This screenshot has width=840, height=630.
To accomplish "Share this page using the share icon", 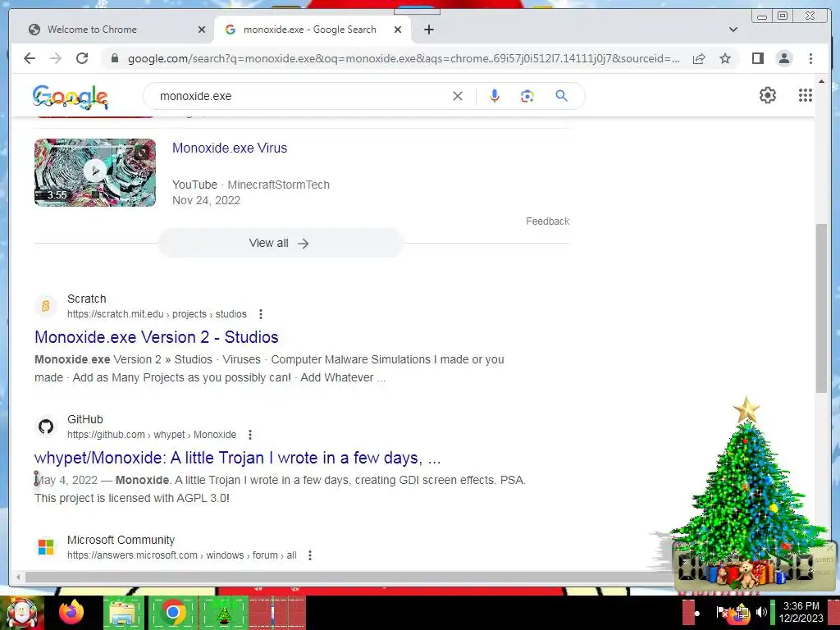I will tap(699, 58).
